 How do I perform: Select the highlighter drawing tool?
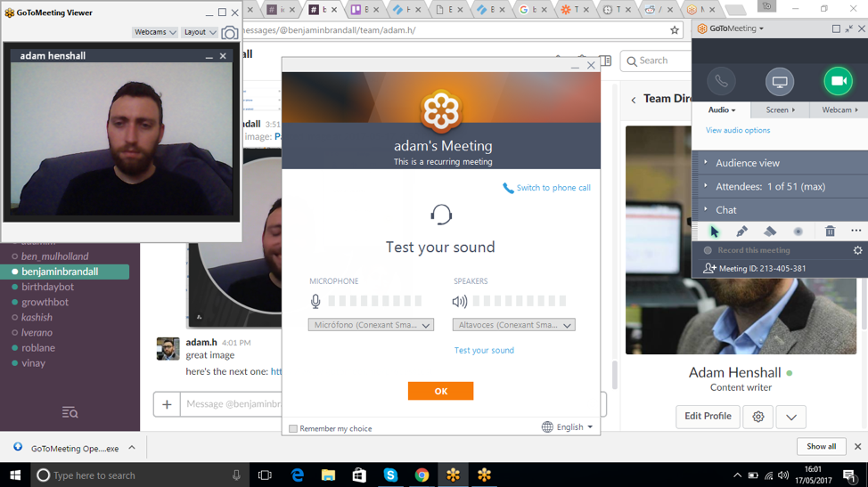point(770,231)
